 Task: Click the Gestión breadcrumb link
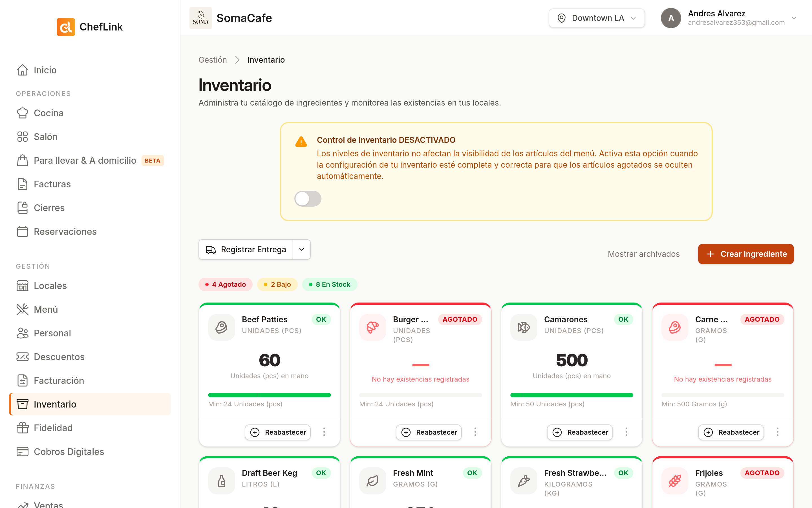[213, 60]
